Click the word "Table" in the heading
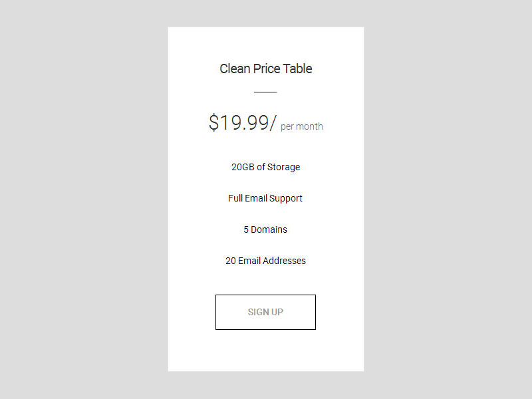The width and height of the screenshot is (532, 399). point(297,68)
